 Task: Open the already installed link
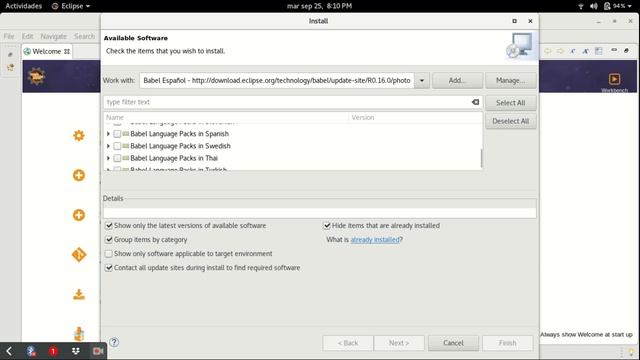coord(375,240)
